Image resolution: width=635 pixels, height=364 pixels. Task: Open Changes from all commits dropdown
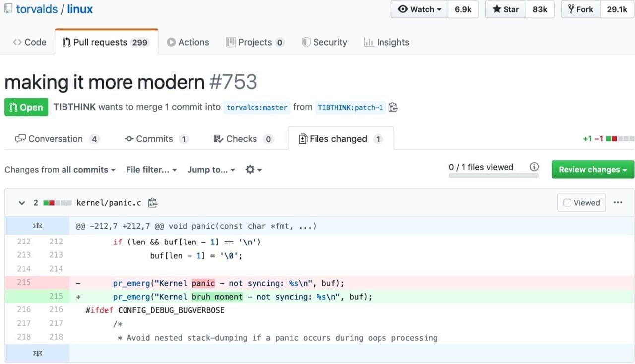tap(60, 170)
